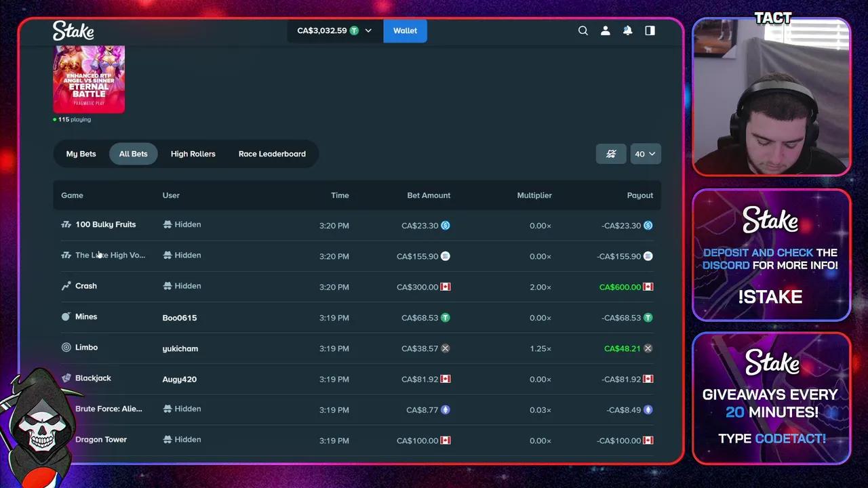Open the Blackjack game link
The width and height of the screenshot is (868, 488).
point(93,378)
